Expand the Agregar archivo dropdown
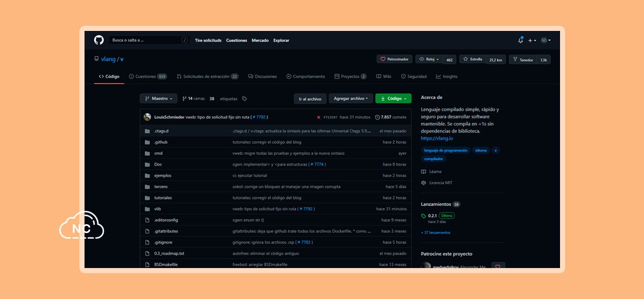The image size is (644, 299). tap(350, 98)
